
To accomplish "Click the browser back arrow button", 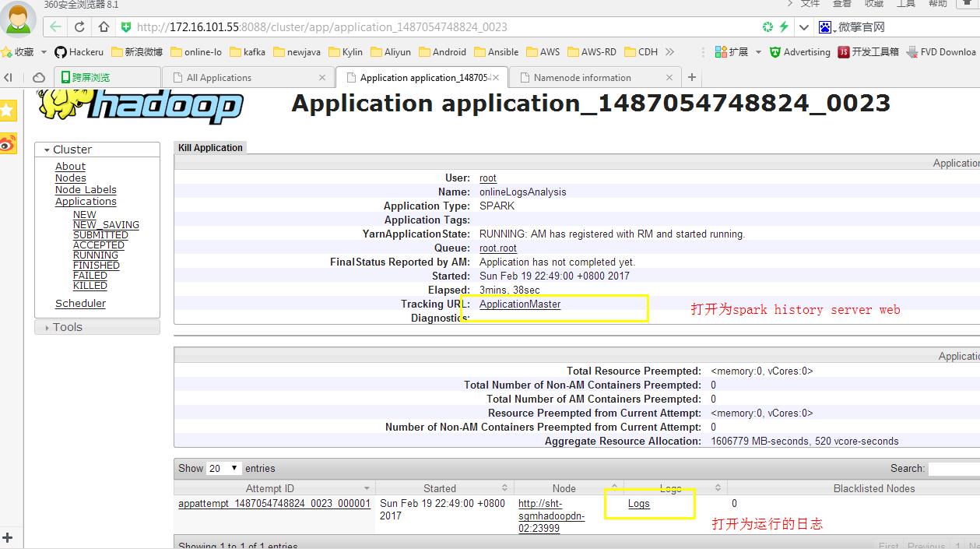I will pyautogui.click(x=55, y=26).
